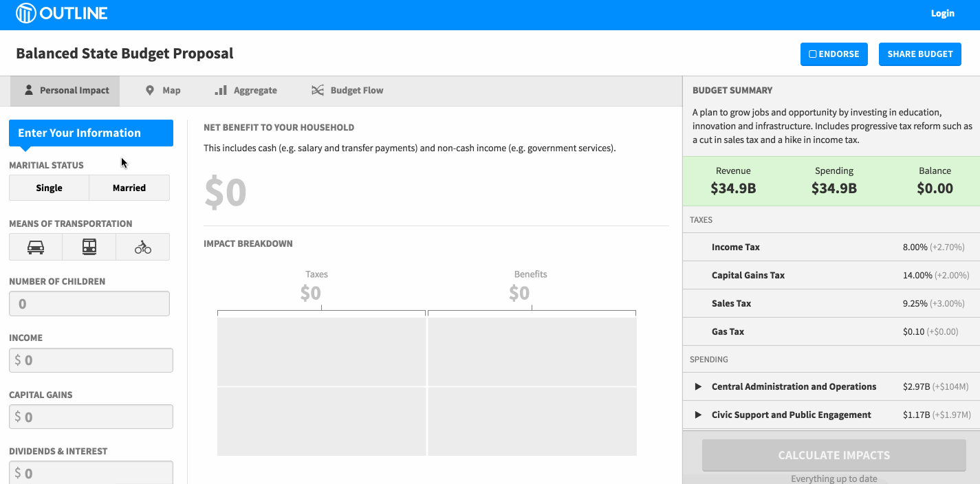Expand Central Administration and Operations row
Image resolution: width=980 pixels, height=484 pixels.
698,386
